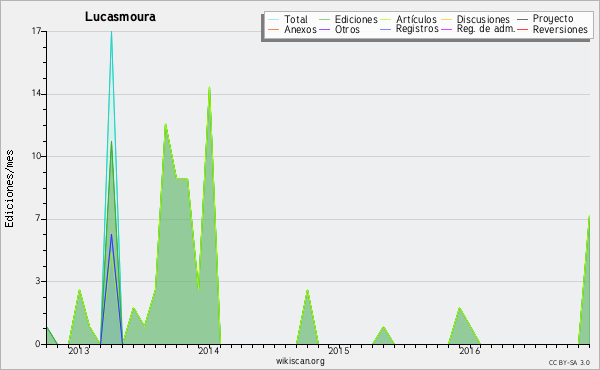Click the 17 y-axis value
The image size is (600, 370).
pyautogui.click(x=36, y=31)
